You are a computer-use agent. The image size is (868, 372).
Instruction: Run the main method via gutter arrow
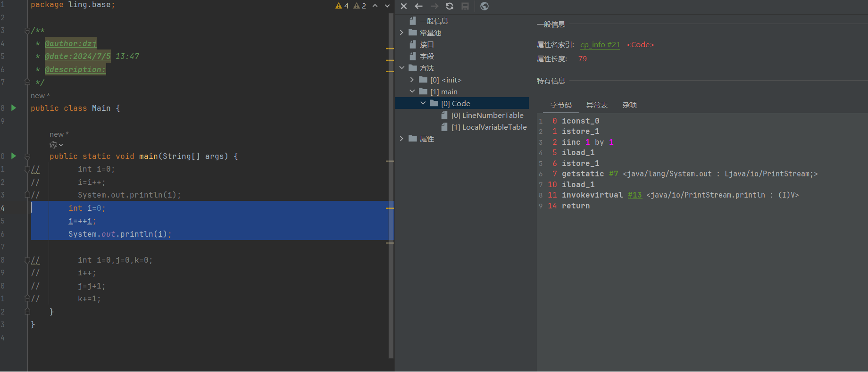point(14,156)
